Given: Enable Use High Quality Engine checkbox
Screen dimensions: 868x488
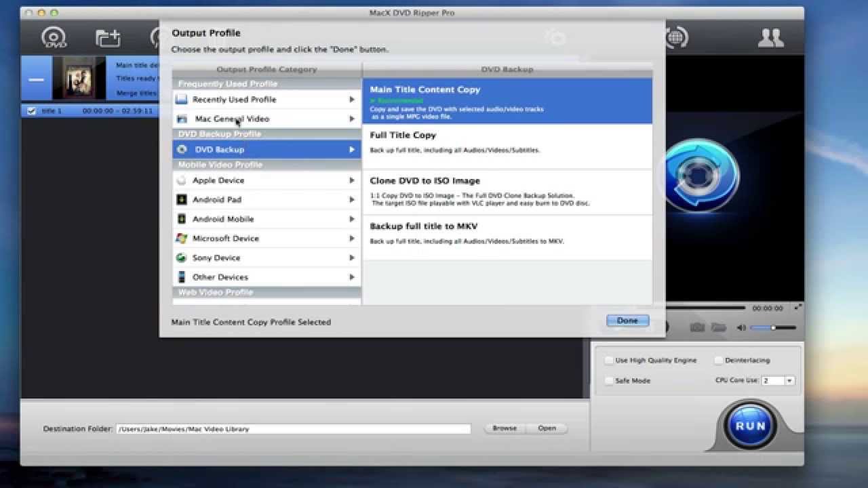Looking at the screenshot, I should click(609, 360).
